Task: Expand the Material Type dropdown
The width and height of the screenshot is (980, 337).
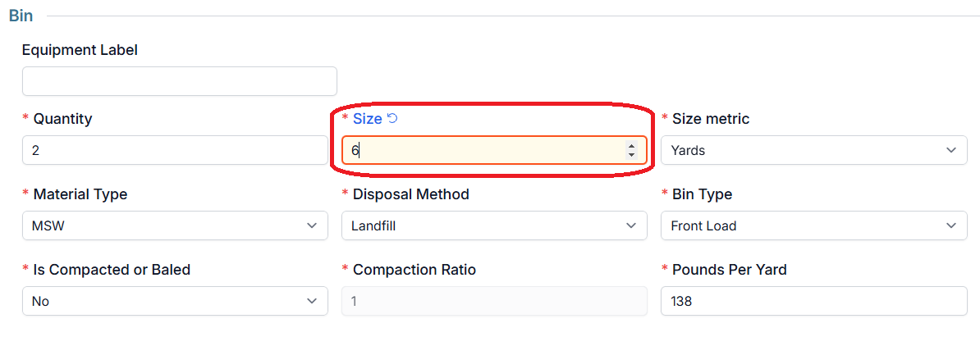Action: coord(175,226)
